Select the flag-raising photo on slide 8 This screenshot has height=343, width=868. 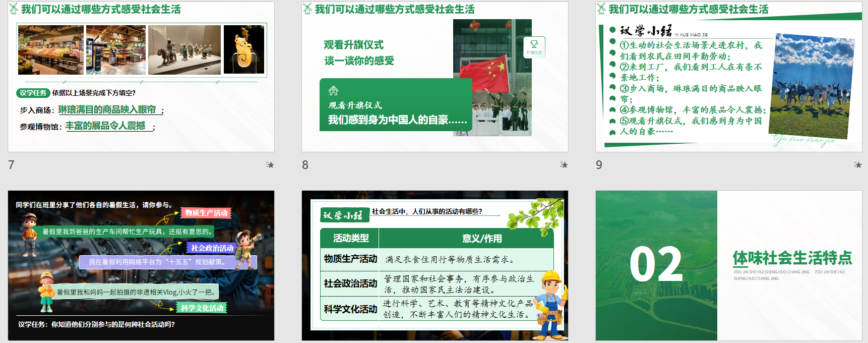click(492, 77)
